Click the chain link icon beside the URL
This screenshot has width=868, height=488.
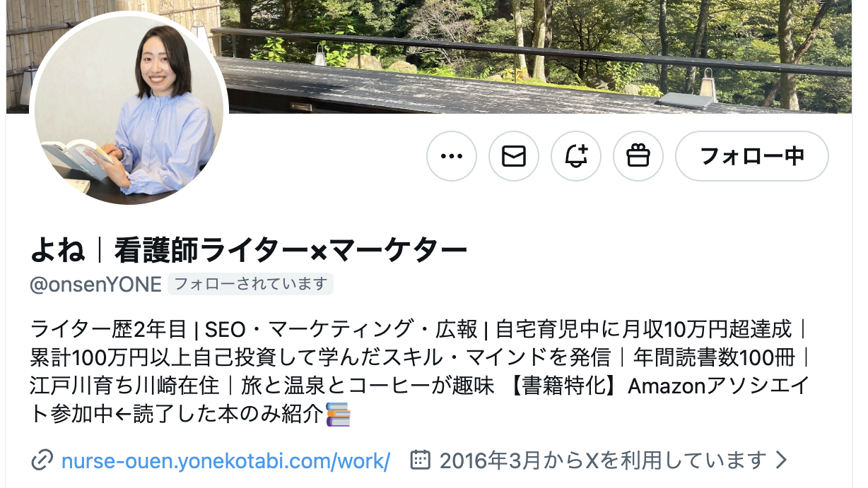pos(42,460)
